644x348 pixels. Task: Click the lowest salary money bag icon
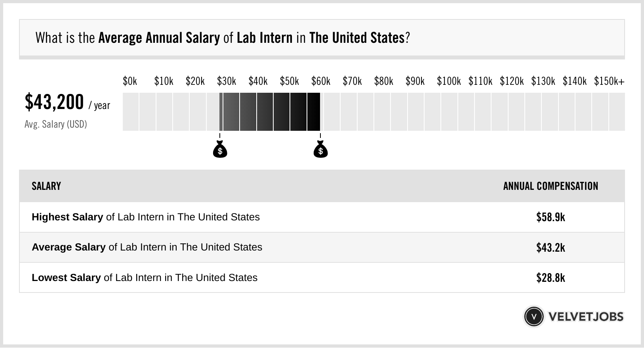coord(220,150)
